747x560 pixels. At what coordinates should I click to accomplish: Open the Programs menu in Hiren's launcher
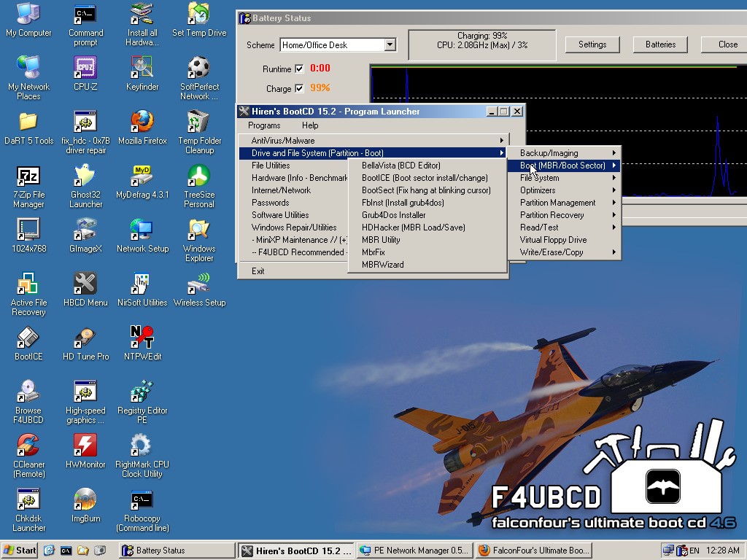point(264,125)
